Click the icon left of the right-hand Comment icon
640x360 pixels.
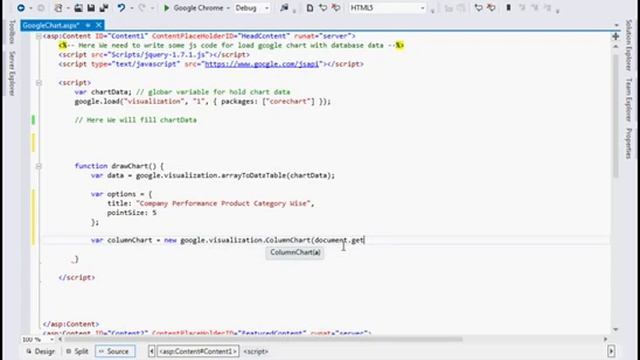point(461,8)
